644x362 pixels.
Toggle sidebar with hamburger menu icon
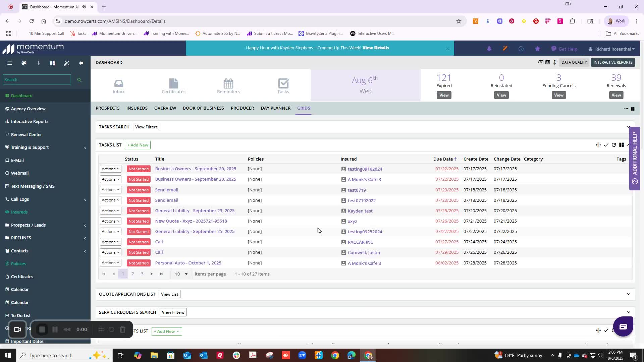[10, 63]
